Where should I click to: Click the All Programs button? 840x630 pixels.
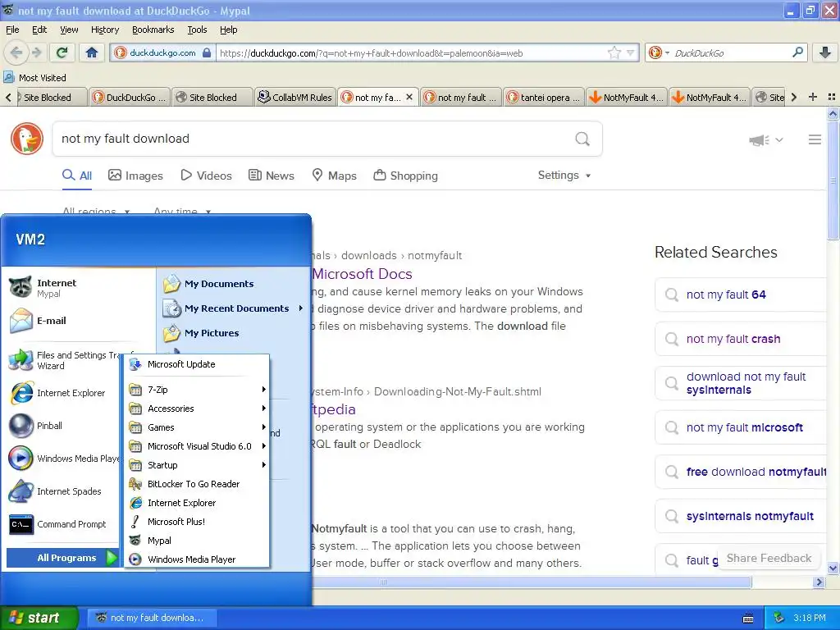62,558
